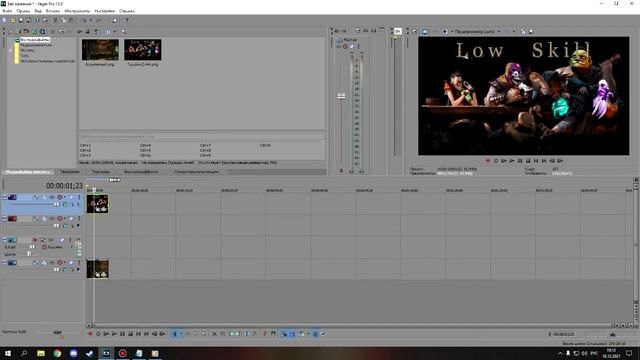Click the timeline timecode display 00:00:01;23
Screen dimensions: 640x360
click(x=64, y=186)
